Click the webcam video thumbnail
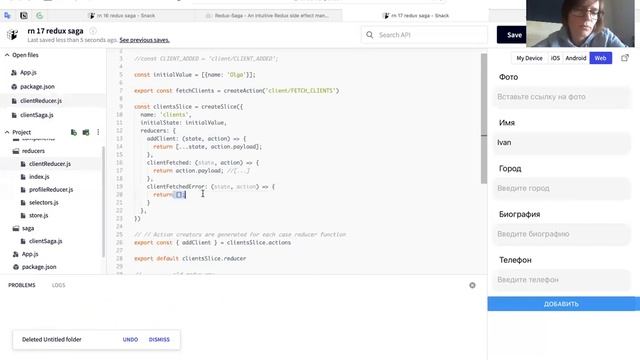Image resolution: width=640 pixels, height=360 pixels. pos(580,23)
